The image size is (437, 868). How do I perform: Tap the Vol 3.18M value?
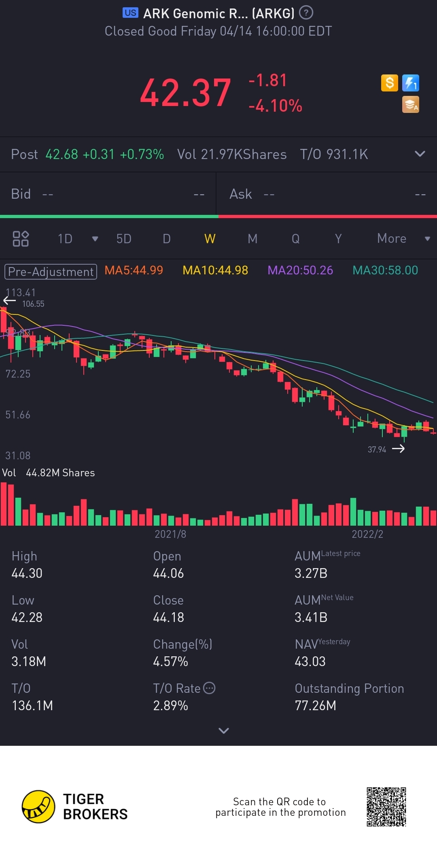tap(29, 661)
